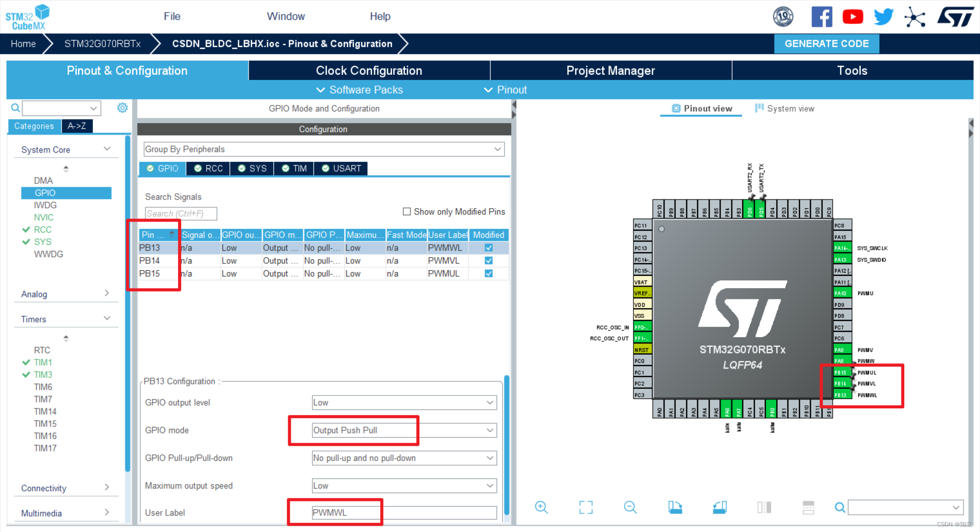Viewport: 980px width, 532px height.
Task: Click the User Label PWMWL field
Action: click(404, 513)
